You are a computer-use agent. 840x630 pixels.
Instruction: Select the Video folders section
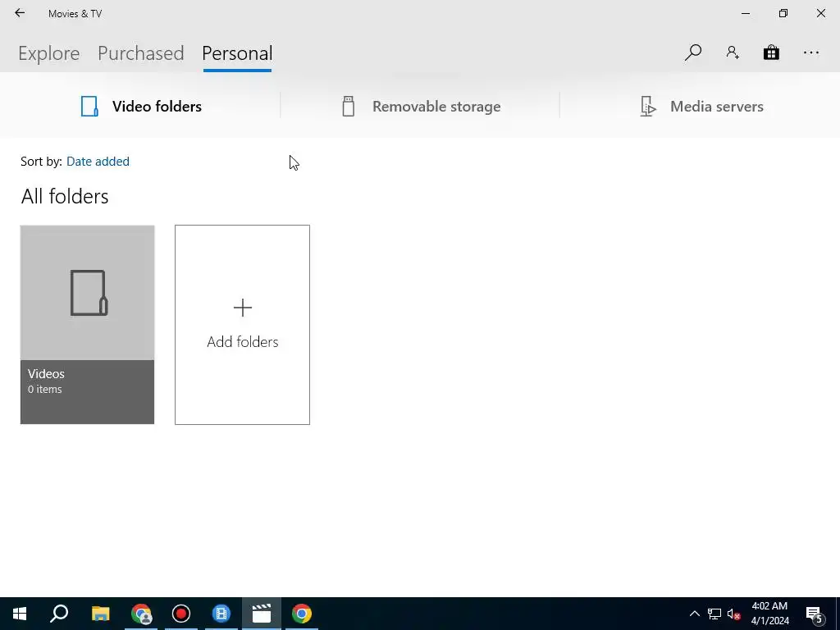point(141,106)
